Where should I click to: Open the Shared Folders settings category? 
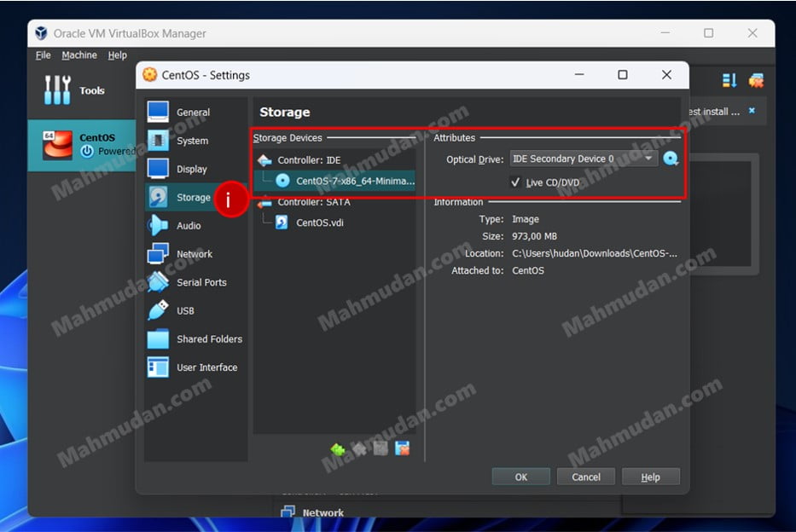(195, 339)
